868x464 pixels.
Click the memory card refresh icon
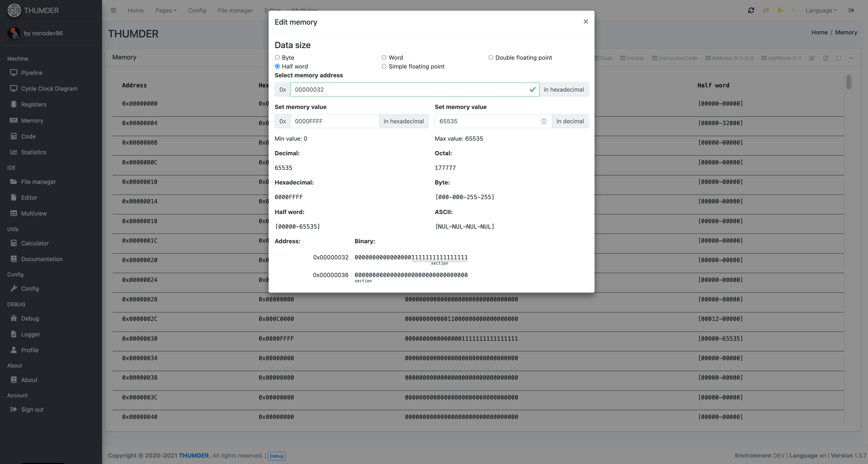(826, 58)
